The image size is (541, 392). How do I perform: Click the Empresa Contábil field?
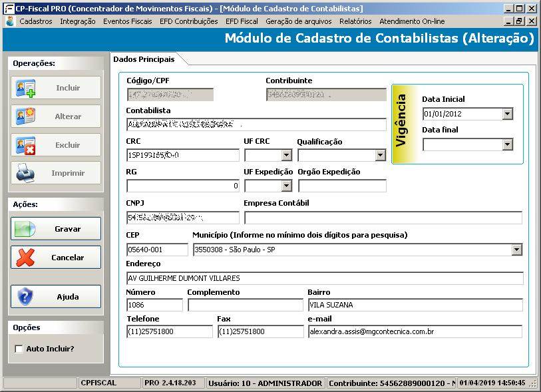click(x=383, y=218)
